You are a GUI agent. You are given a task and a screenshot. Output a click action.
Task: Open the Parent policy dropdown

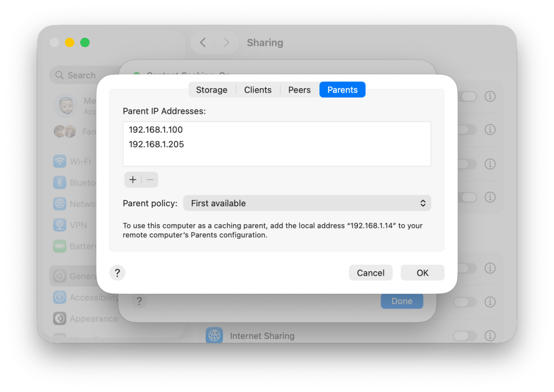click(x=307, y=203)
